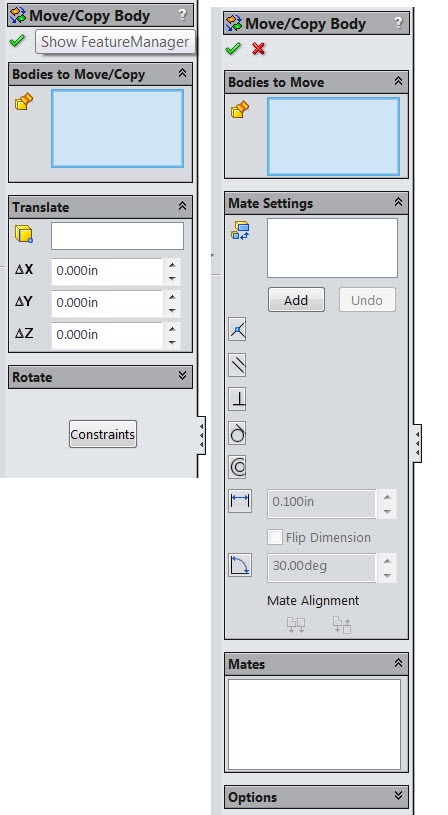Click the Bodies to Move selection box
This screenshot has height=815, width=448.
[x=333, y=136]
